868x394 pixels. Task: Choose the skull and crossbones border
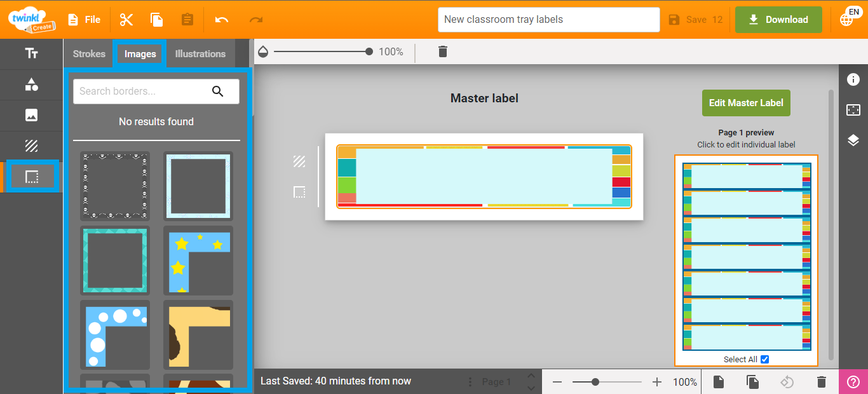115,186
